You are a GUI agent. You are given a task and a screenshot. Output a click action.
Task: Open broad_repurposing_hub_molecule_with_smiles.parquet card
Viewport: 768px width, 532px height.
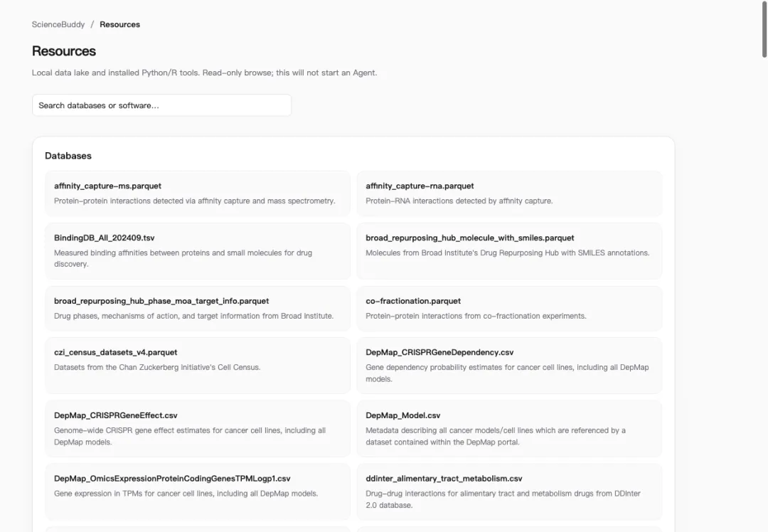point(509,251)
